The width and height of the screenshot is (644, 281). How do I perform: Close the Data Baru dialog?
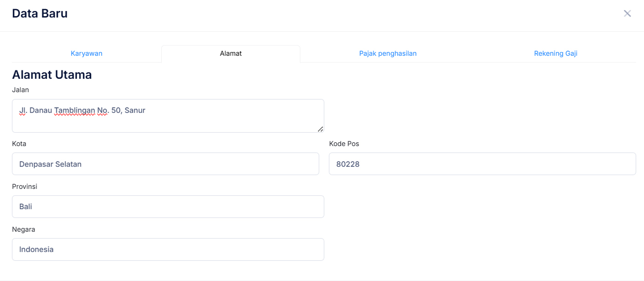click(x=627, y=13)
